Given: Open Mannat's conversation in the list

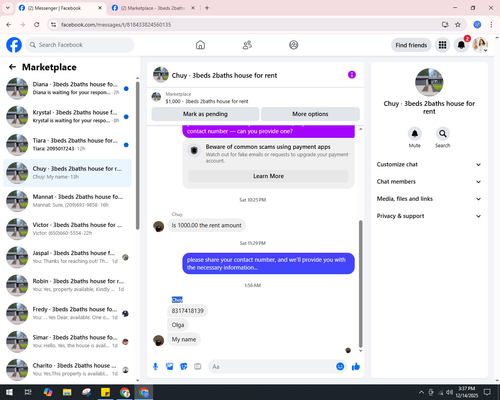Looking at the screenshot, I should pos(67,201).
